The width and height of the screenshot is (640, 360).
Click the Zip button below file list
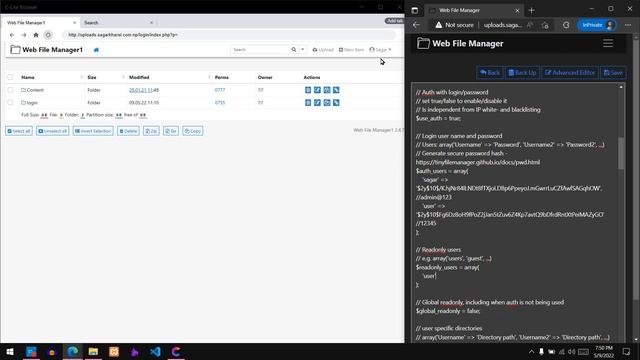151,131
